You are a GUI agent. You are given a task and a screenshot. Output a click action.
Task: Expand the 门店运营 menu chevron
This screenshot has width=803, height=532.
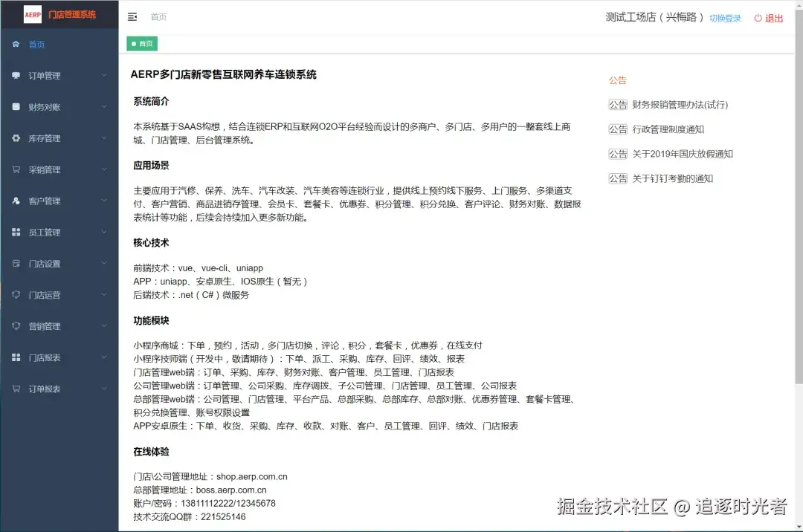pos(104,295)
